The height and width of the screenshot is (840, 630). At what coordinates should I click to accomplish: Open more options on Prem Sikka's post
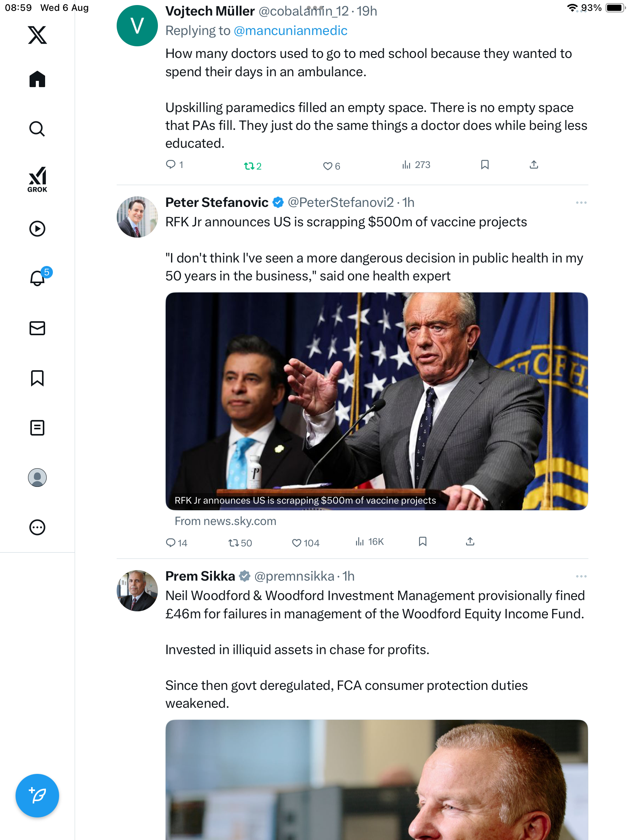581,576
